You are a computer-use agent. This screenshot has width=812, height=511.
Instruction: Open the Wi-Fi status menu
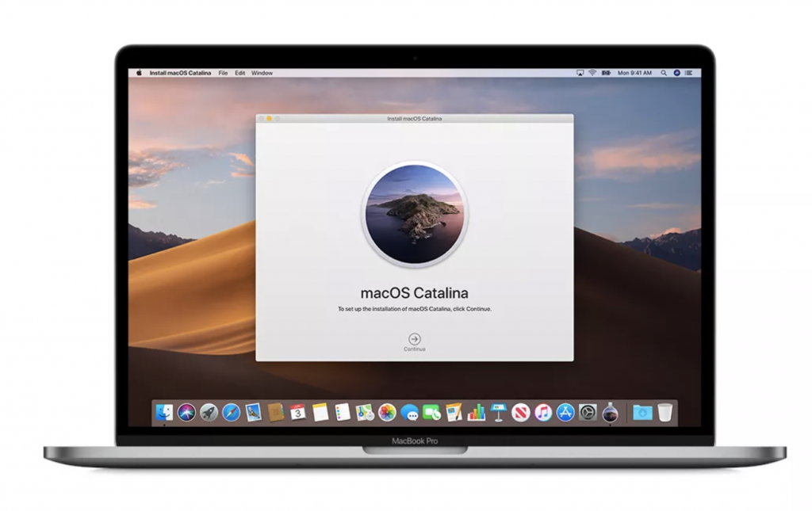pos(592,73)
